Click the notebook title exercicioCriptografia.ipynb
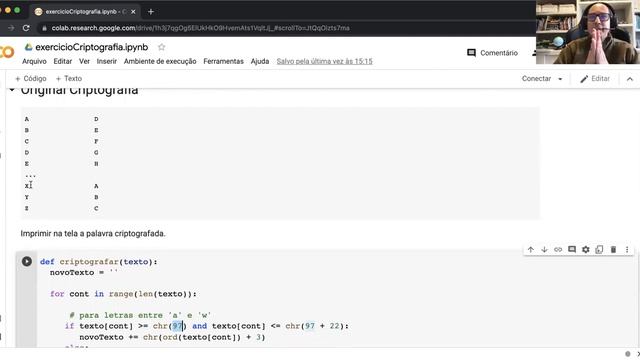 pyautogui.click(x=92, y=47)
